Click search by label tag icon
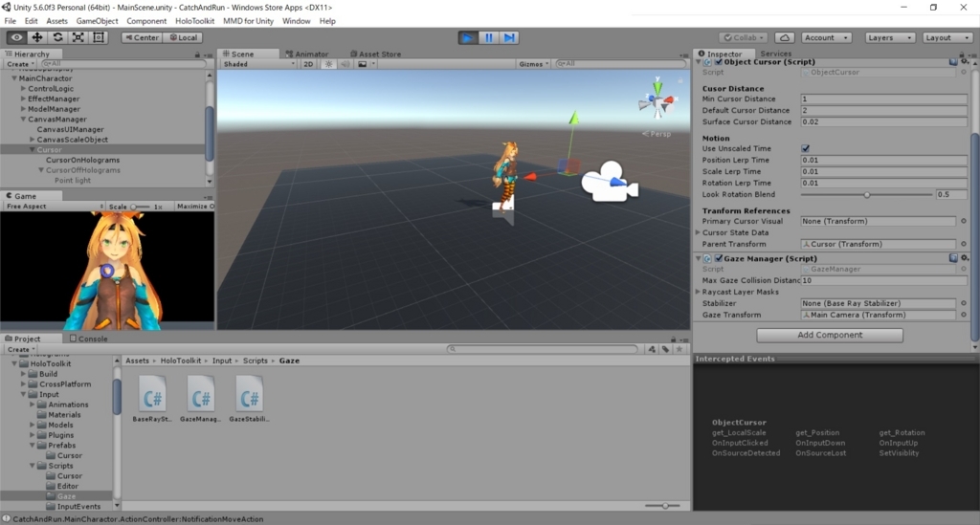Viewport: 980px width, 525px height. coord(666,349)
